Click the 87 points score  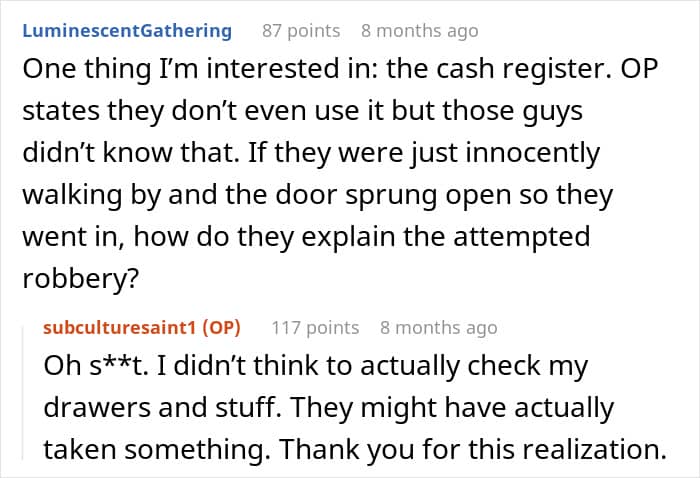point(301,31)
